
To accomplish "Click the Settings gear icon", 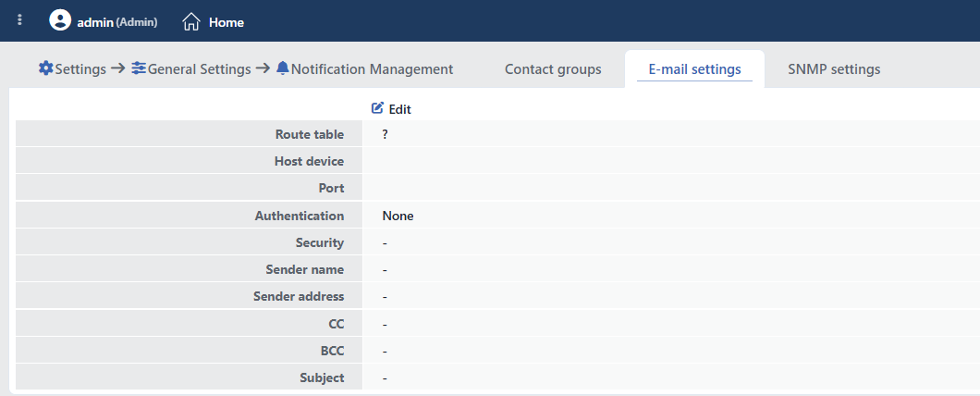I will tap(45, 68).
